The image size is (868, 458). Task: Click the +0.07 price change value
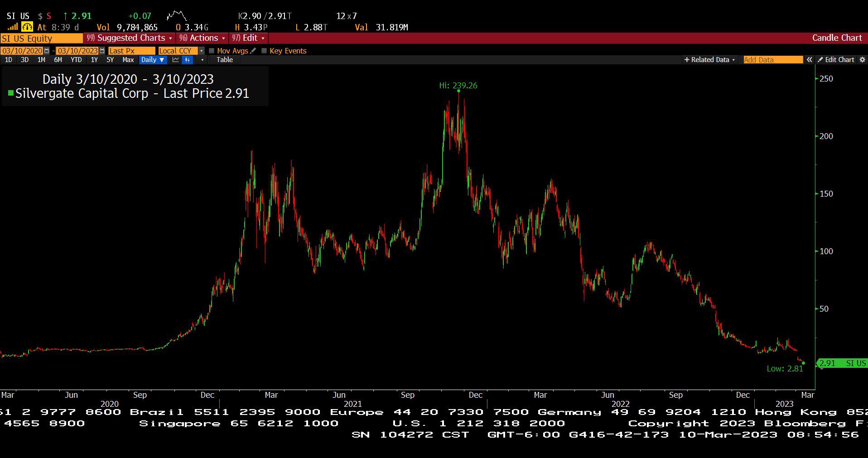coord(140,16)
